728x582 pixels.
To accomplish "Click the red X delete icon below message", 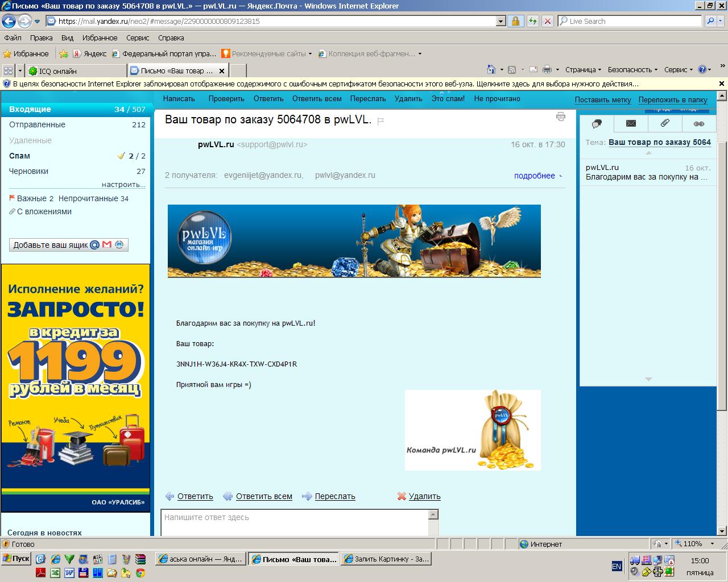I will pyautogui.click(x=402, y=496).
